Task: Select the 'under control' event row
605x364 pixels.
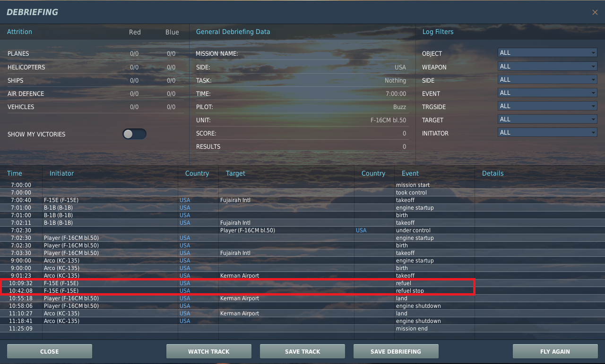Action: click(x=302, y=230)
